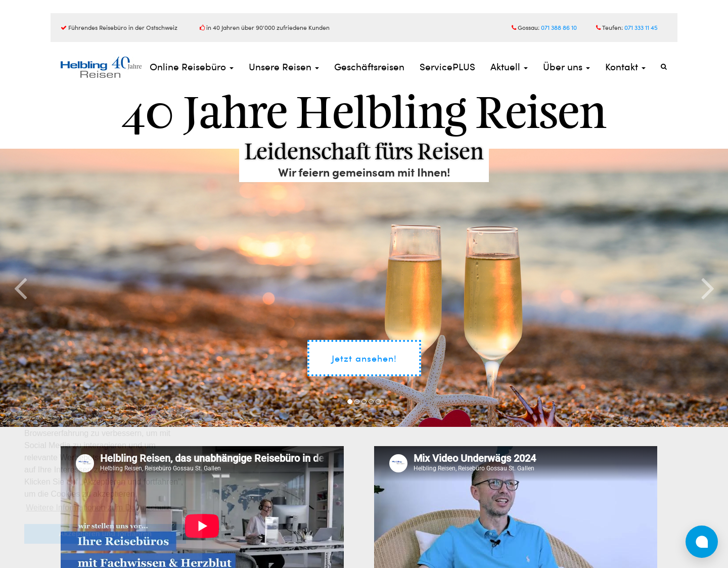Open the chat bubble widget
Viewport: 728px width, 568px height.
pos(702,542)
